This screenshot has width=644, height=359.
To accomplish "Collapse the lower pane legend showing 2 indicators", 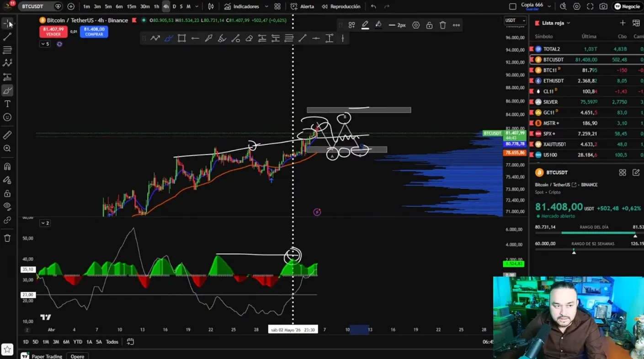I will click(45, 223).
